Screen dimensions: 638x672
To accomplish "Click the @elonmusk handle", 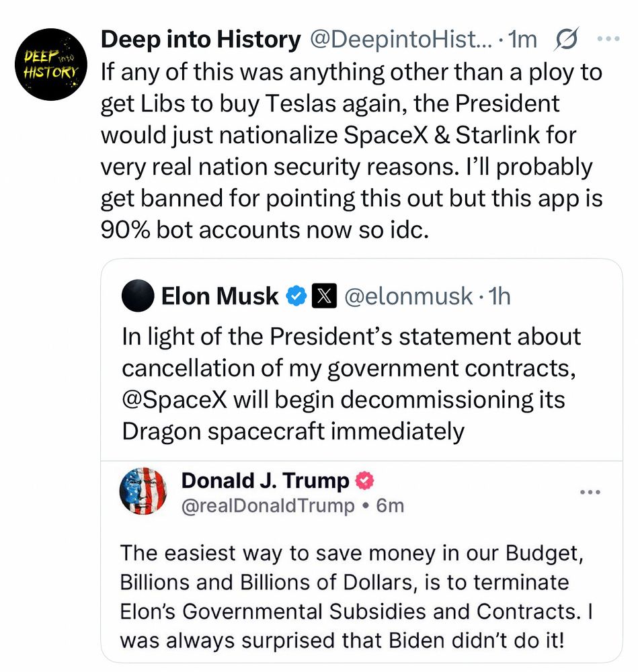I will coord(408,296).
